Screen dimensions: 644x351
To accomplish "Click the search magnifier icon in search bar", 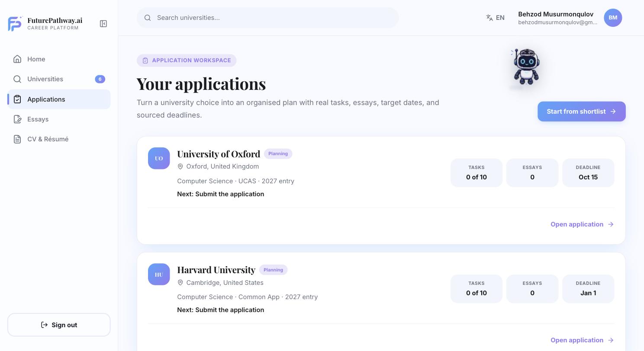I will click(148, 18).
